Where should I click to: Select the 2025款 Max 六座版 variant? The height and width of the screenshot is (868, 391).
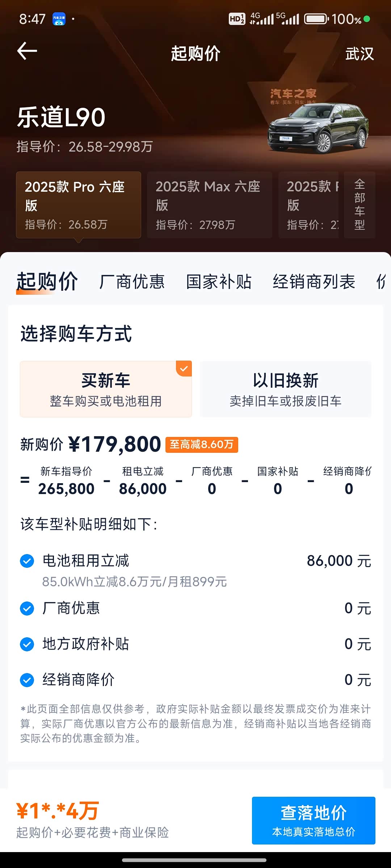pos(209,205)
